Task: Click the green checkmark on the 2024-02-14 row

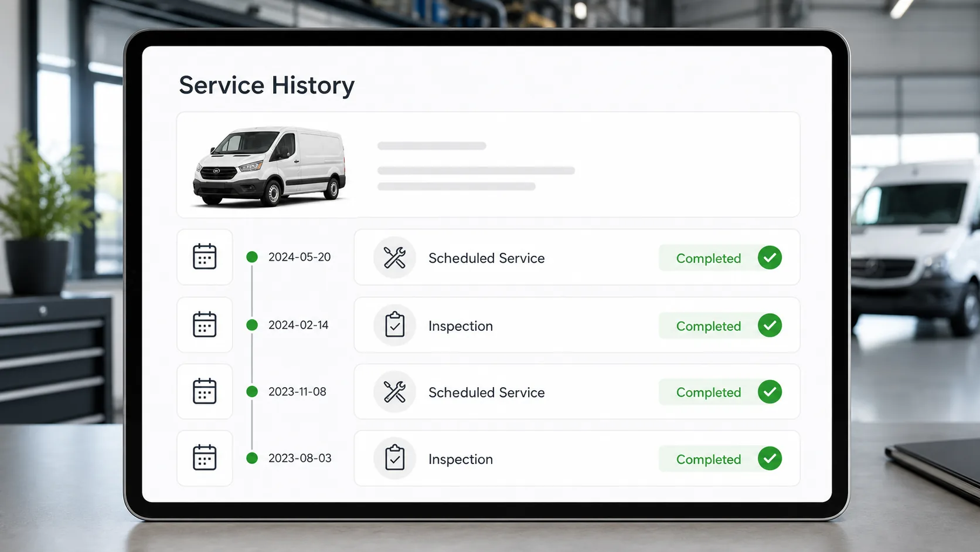Action: pyautogui.click(x=770, y=326)
